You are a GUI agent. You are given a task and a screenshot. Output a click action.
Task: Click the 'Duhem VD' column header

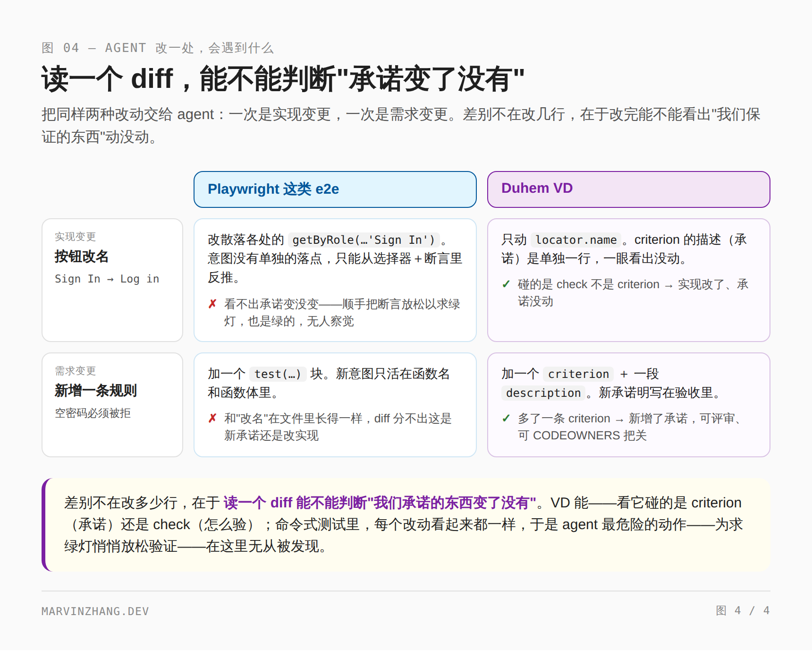628,189
